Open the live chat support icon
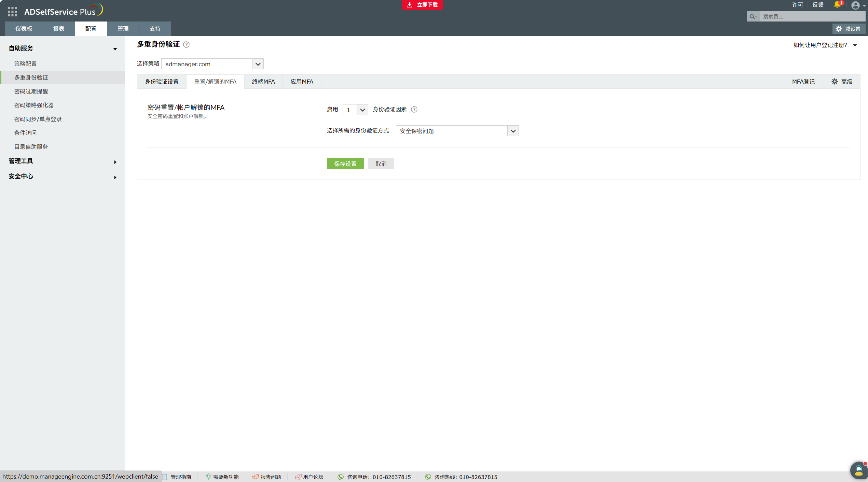Viewport: 868px width, 482px height. pos(858,470)
